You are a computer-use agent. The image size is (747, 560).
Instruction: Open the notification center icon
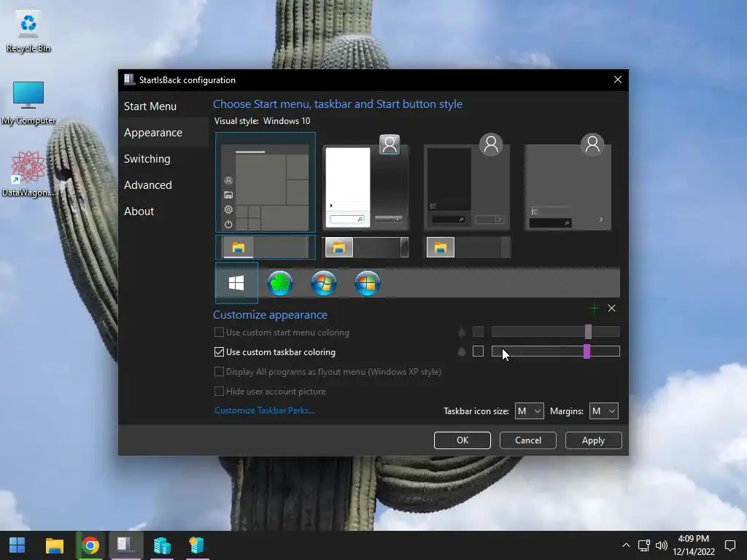729,545
